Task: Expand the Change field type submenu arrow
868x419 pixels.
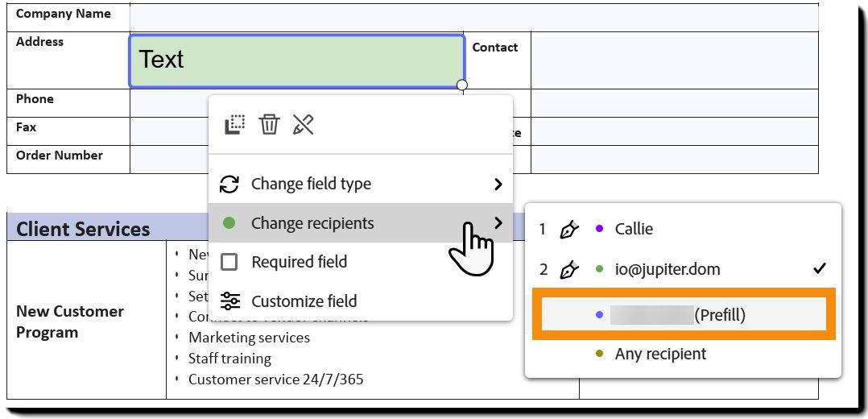Action: pos(498,184)
